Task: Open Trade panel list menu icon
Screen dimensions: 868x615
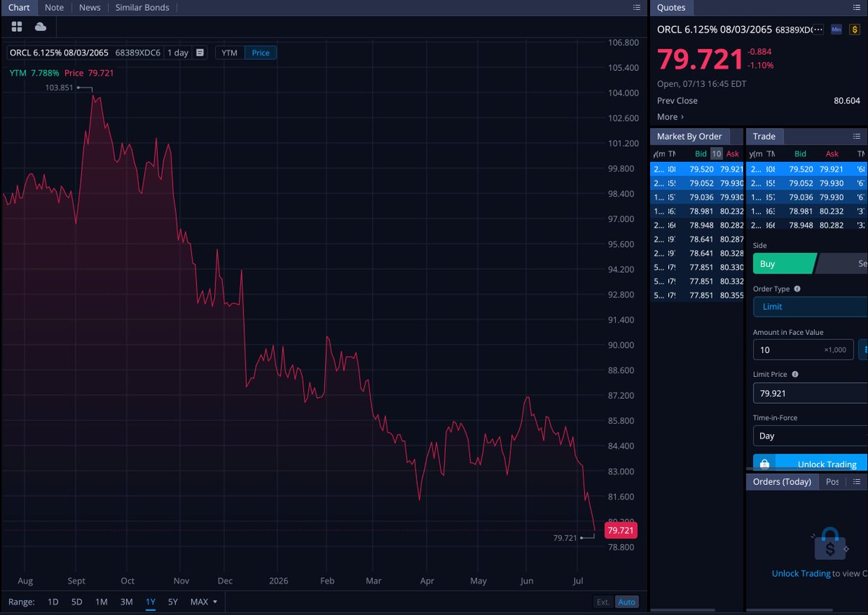Action: click(856, 136)
